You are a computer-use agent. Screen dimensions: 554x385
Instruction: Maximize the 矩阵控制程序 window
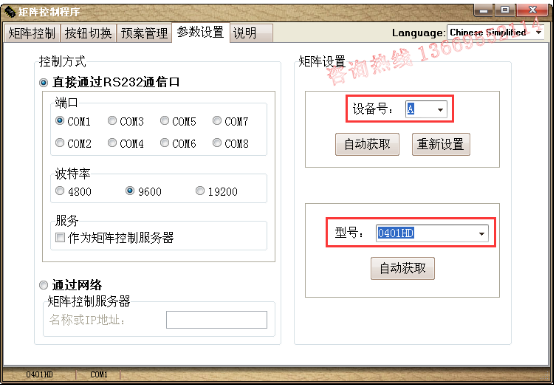(x=505, y=10)
